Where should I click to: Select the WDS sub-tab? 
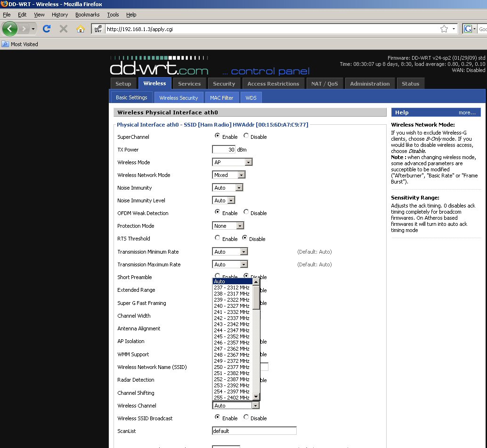[251, 98]
